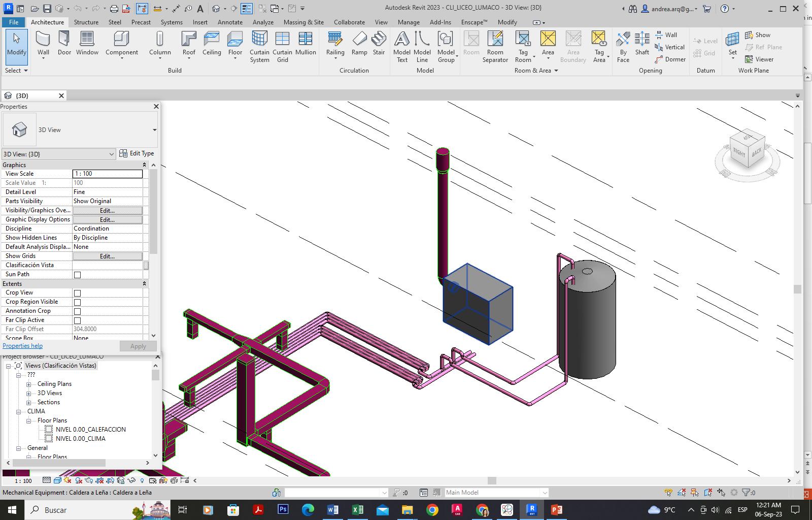Enable the Crop View checkbox
The height and width of the screenshot is (520, 812).
pyautogui.click(x=78, y=293)
